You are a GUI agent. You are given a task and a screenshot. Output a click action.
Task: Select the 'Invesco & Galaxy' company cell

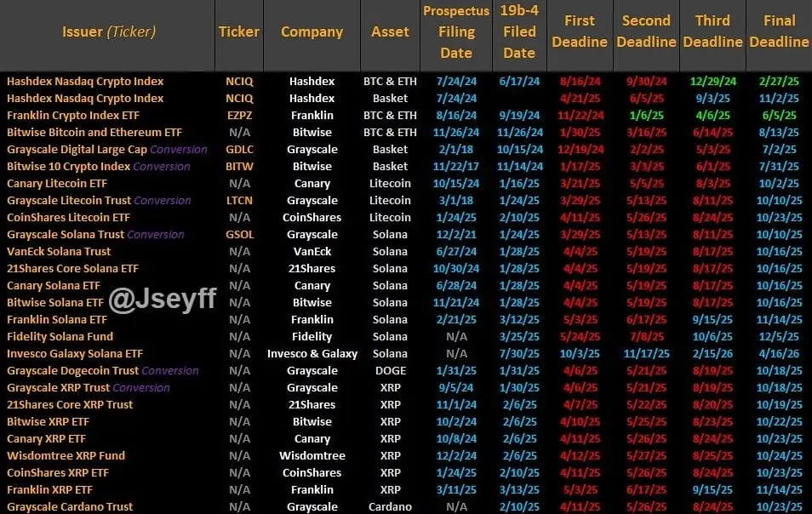pos(312,353)
